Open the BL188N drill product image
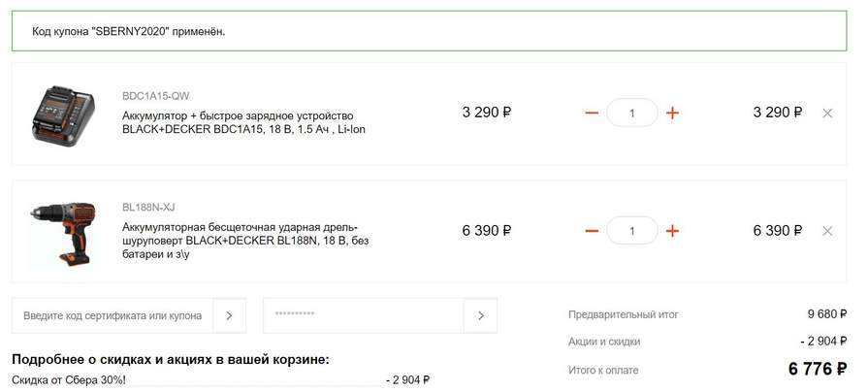The height and width of the screenshot is (392, 868). (x=63, y=234)
